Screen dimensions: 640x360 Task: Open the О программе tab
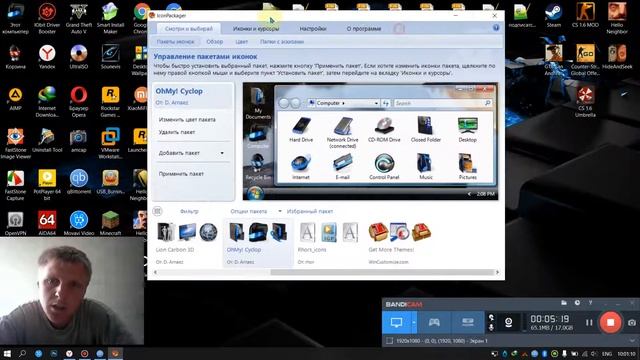[364, 29]
